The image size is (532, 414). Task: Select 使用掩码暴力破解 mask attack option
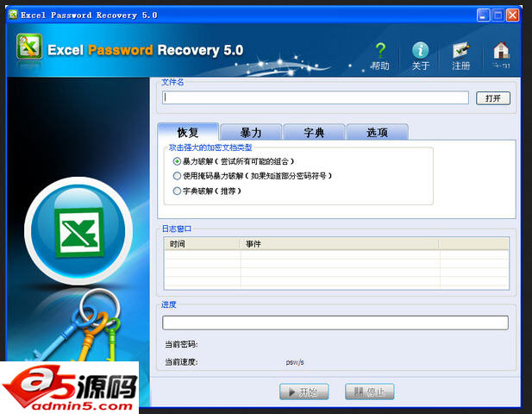point(177,176)
